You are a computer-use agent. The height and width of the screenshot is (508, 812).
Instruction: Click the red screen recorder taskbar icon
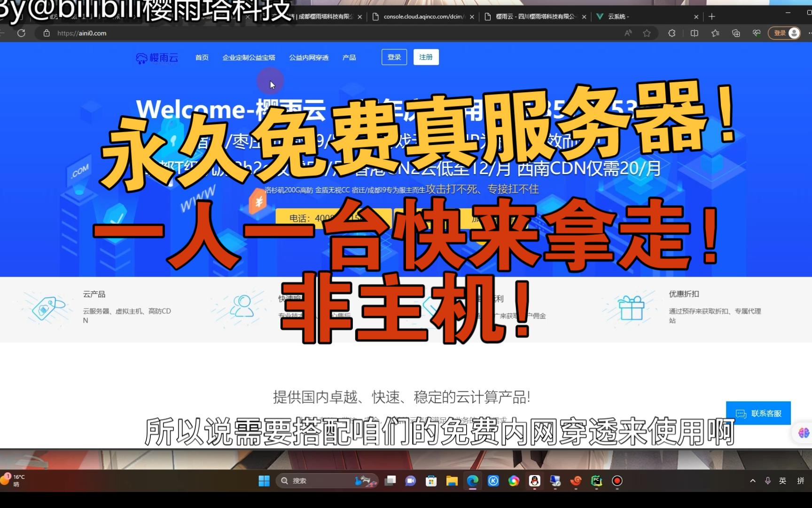[617, 481]
